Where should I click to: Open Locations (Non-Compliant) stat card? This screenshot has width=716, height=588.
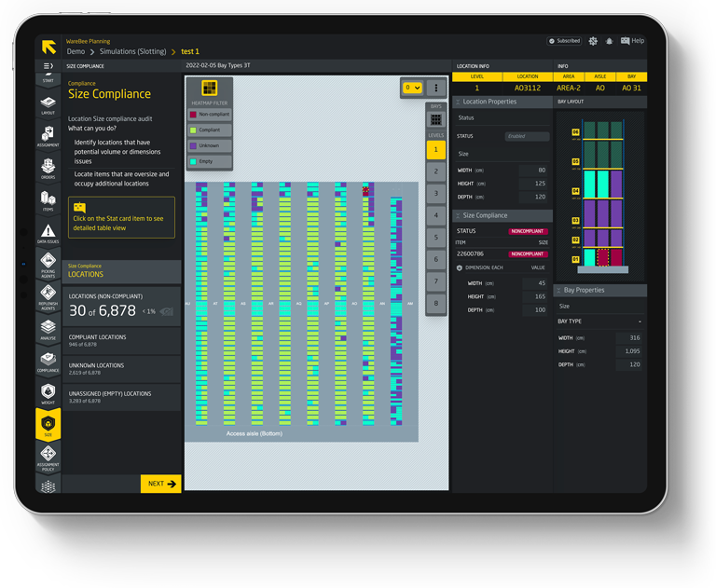[121, 307]
